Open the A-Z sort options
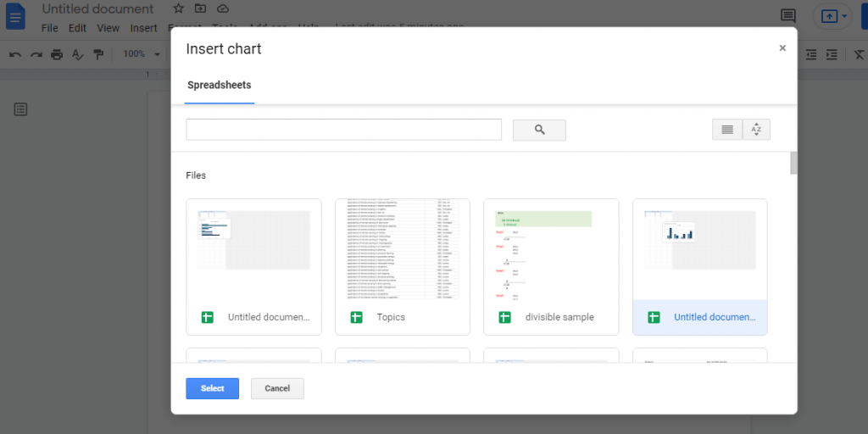This screenshot has height=434, width=868. pos(756,130)
